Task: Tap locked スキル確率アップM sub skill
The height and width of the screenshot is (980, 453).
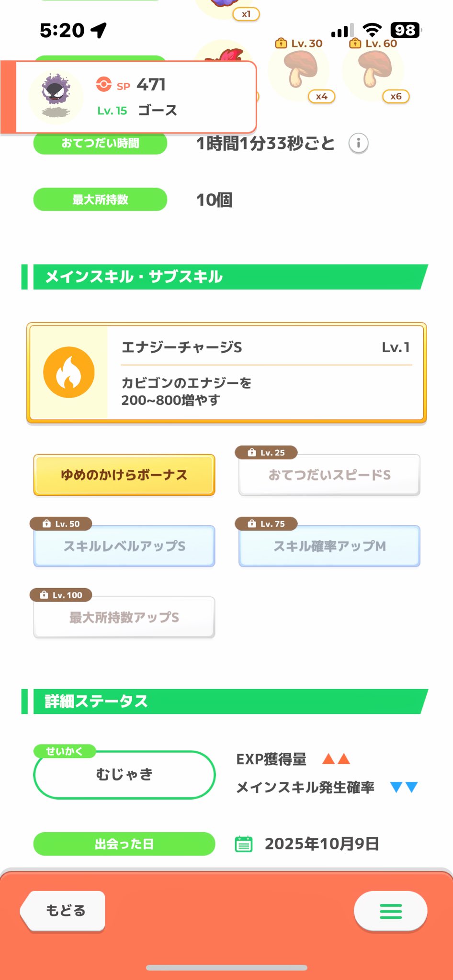Action: [x=329, y=546]
